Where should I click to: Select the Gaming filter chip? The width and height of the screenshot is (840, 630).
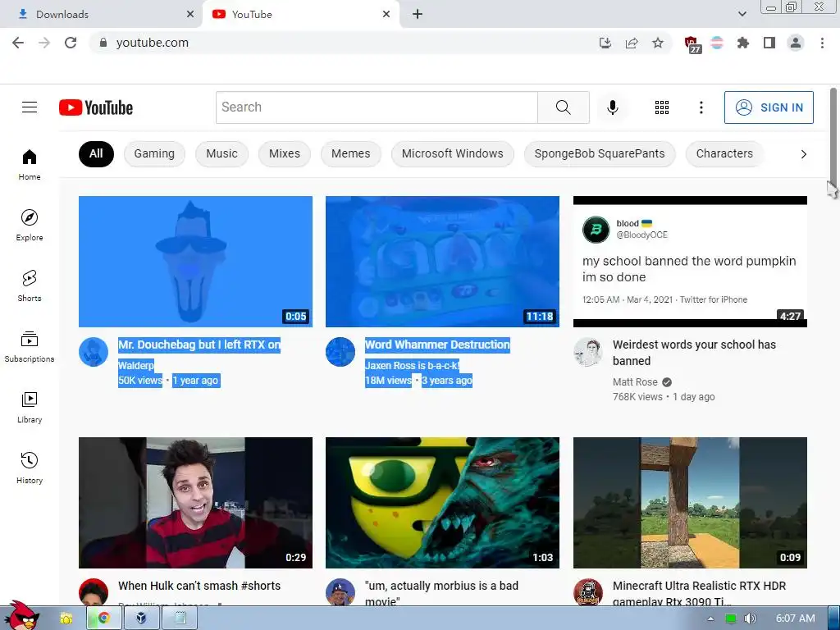click(x=154, y=153)
